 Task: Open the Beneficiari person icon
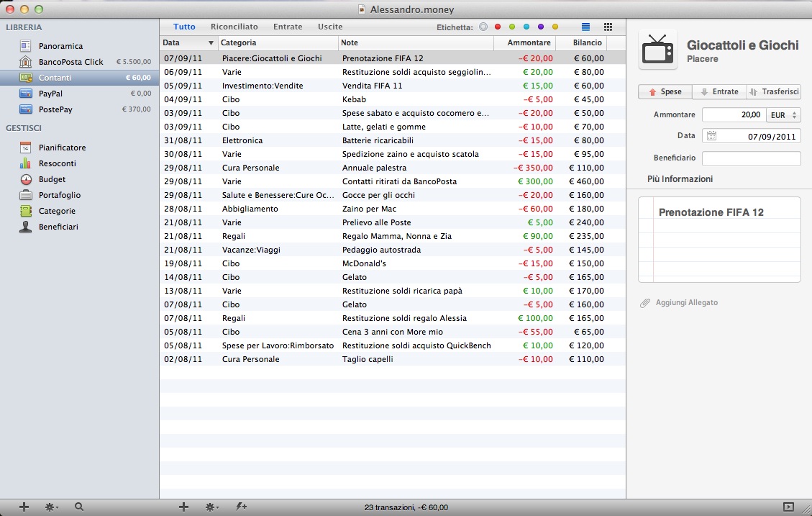[x=25, y=227]
